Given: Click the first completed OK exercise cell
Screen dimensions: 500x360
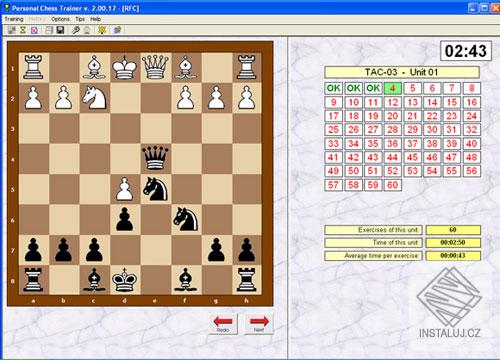Looking at the screenshot, I should coord(334,88).
